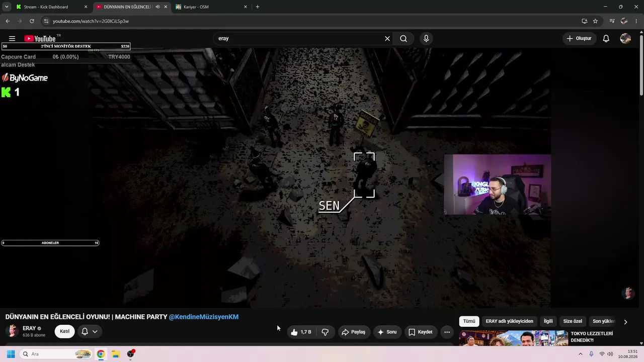
Task: Open Chrome from the taskbar
Action: tap(101, 354)
